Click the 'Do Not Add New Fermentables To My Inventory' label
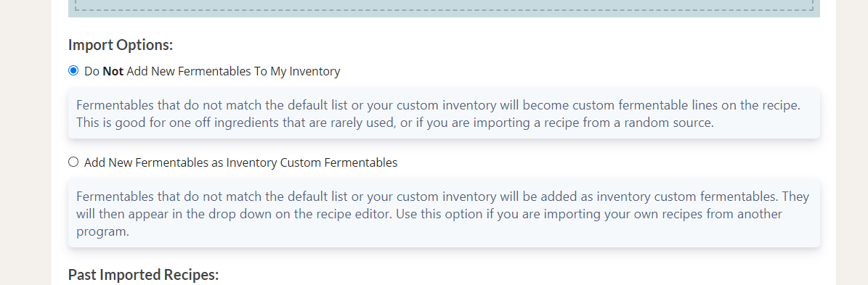 212,71
